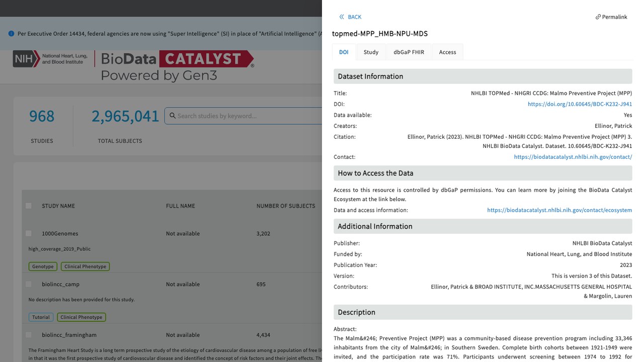Click the Permalink chain icon
The width and height of the screenshot is (644, 362).
(598, 17)
